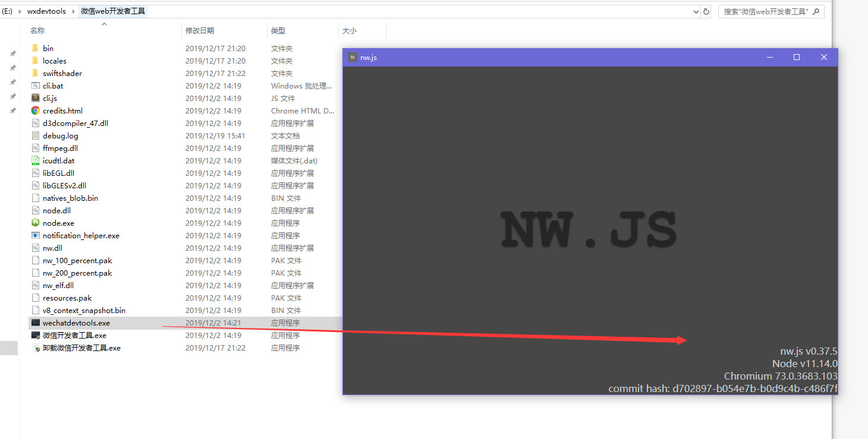
Task: Select the 卸载微信开发者工具.exe icon
Action: pyautogui.click(x=35, y=348)
